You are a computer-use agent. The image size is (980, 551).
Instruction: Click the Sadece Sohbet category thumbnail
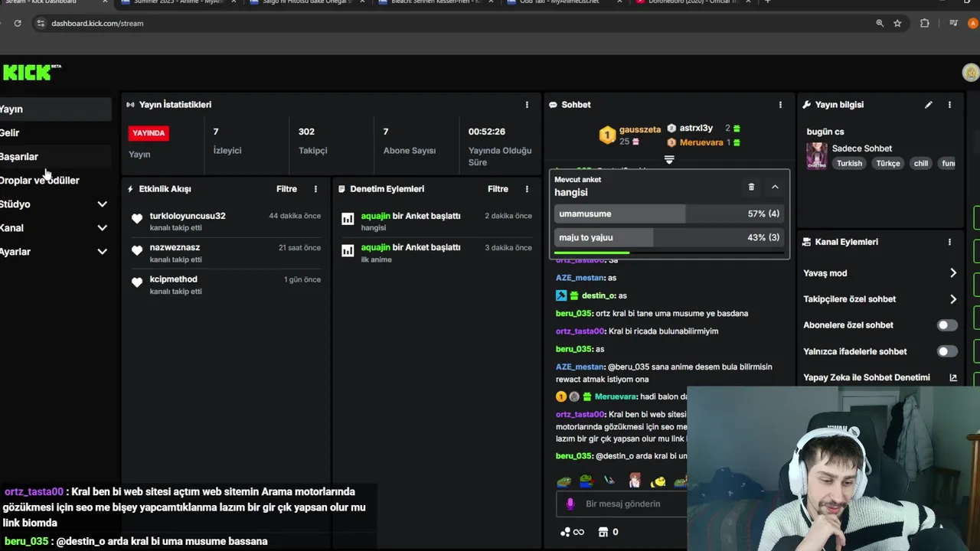pyautogui.click(x=816, y=155)
